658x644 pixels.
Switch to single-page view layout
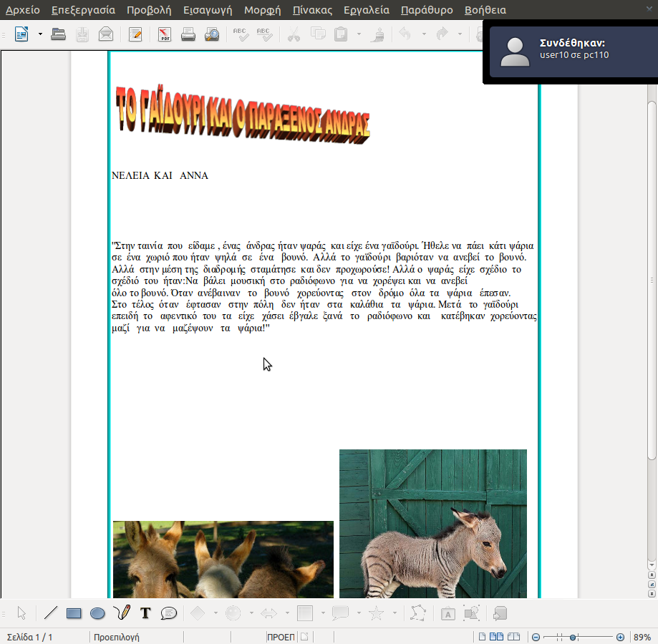(x=483, y=636)
